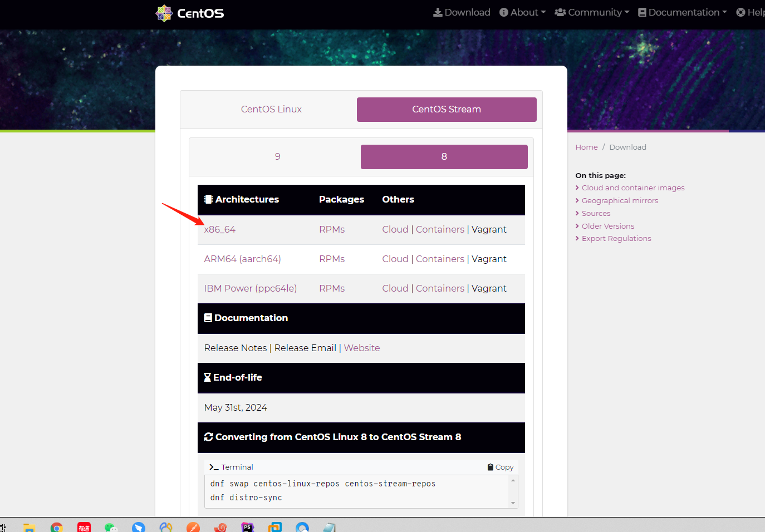The image size is (765, 532).
Task: Jump to Older Versions section
Action: (608, 226)
